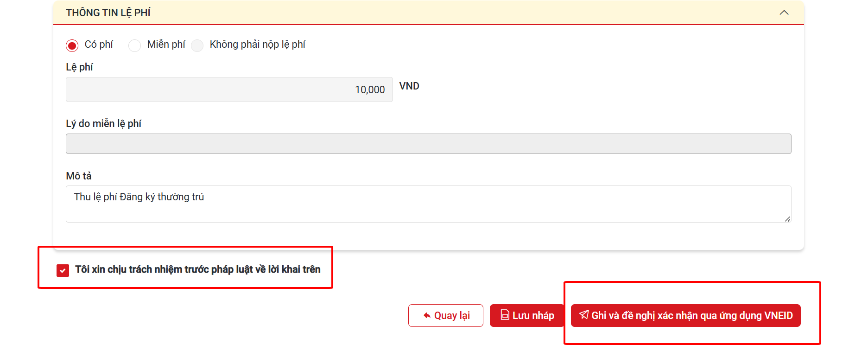Select the Có phí radio button

pos(72,45)
